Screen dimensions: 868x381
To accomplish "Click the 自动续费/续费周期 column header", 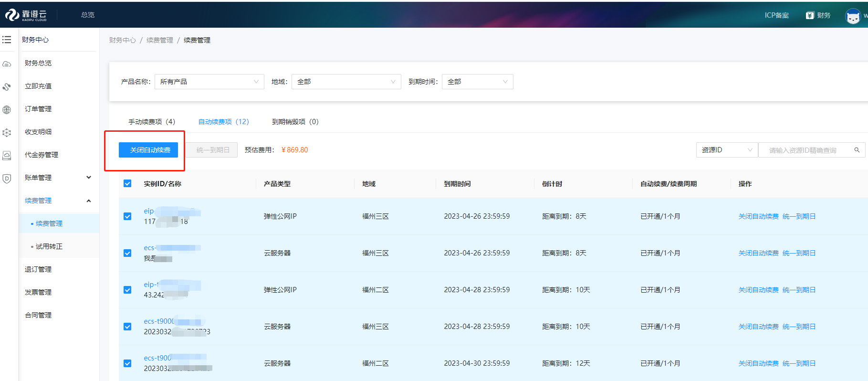I will click(x=669, y=184).
